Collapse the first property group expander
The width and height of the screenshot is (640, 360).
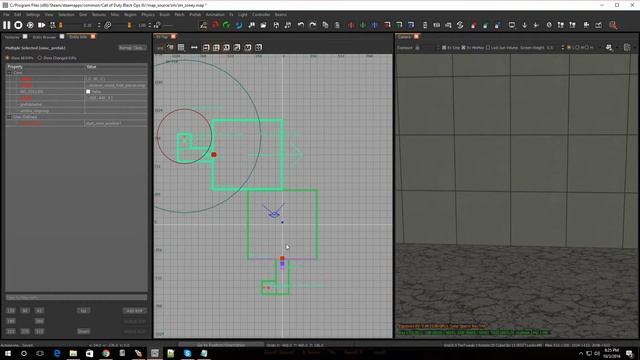[x=9, y=73]
